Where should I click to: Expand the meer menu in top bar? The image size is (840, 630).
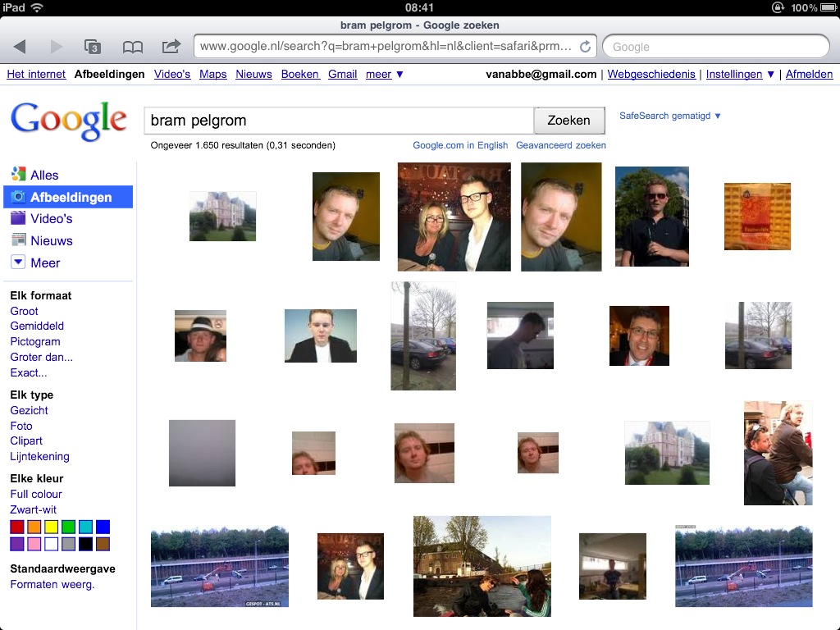point(384,74)
